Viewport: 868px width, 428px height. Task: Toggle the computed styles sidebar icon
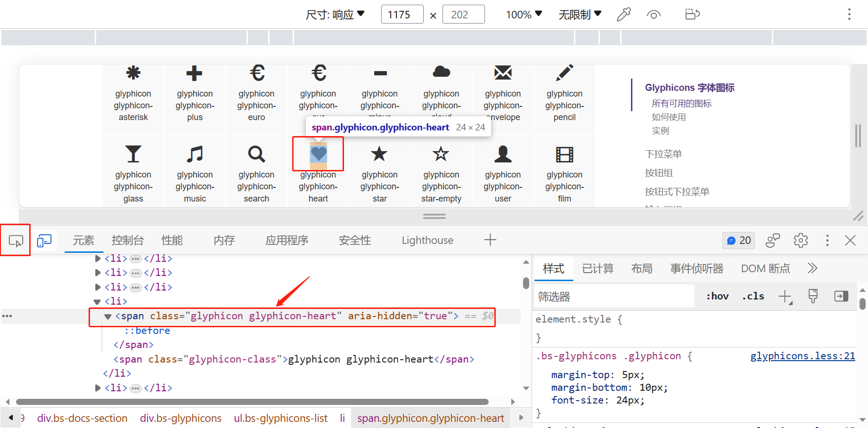pyautogui.click(x=841, y=296)
